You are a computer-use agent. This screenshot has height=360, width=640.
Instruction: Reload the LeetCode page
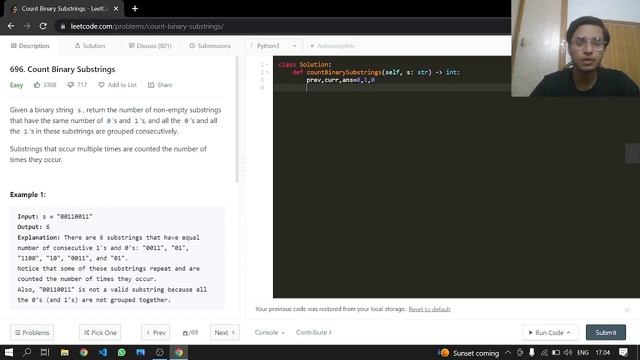(43, 26)
